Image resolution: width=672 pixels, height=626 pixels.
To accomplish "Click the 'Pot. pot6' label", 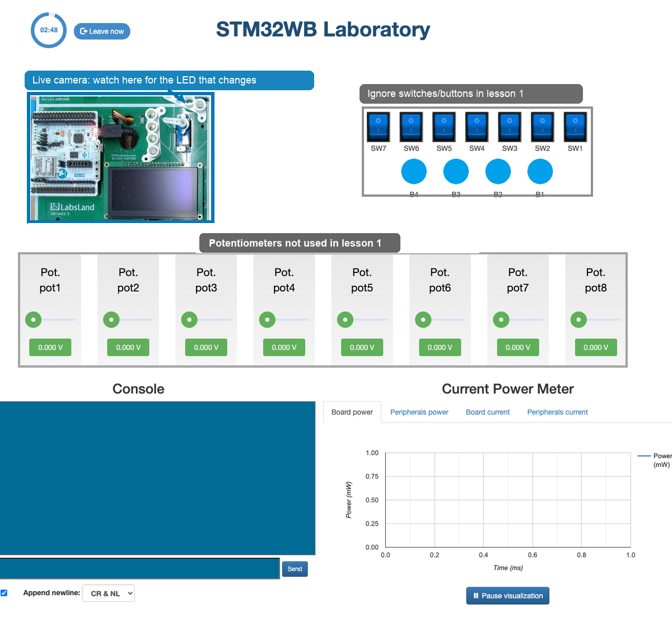I will [x=440, y=280].
